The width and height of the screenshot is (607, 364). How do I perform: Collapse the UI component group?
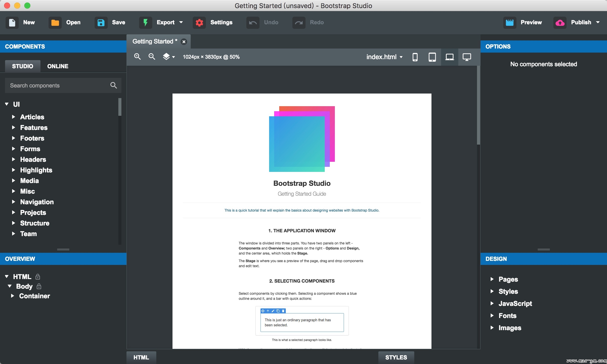(7, 104)
